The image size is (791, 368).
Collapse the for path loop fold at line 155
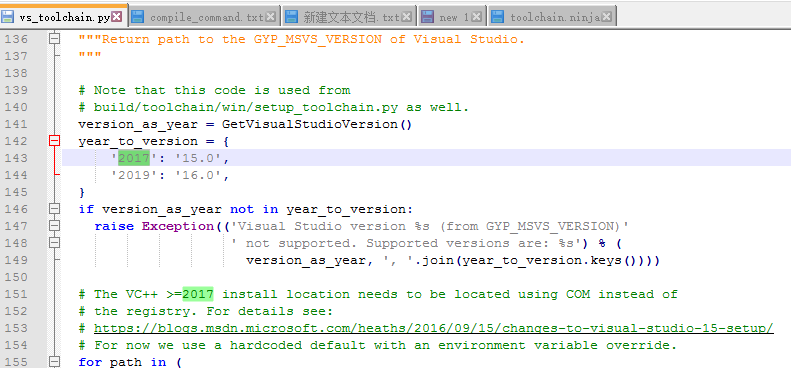[x=54, y=361]
